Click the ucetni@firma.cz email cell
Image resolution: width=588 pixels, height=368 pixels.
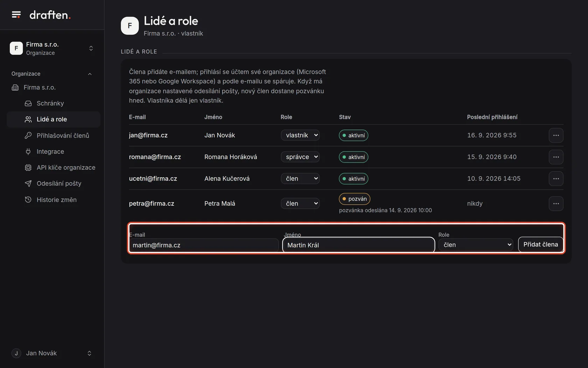[x=153, y=179]
